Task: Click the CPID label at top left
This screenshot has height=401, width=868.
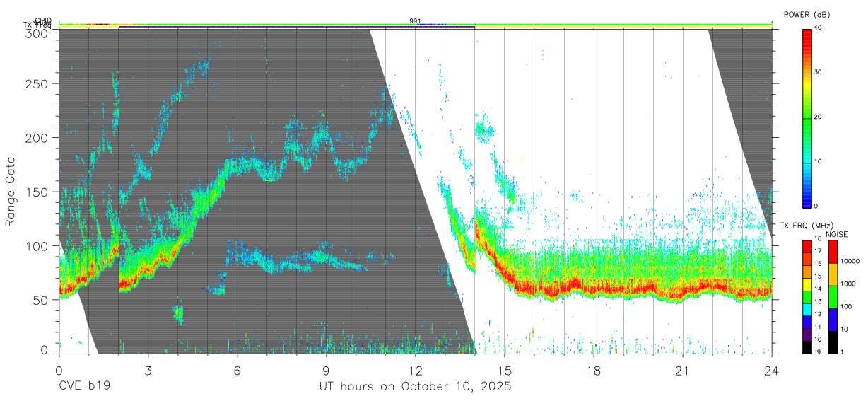Action: (43, 21)
